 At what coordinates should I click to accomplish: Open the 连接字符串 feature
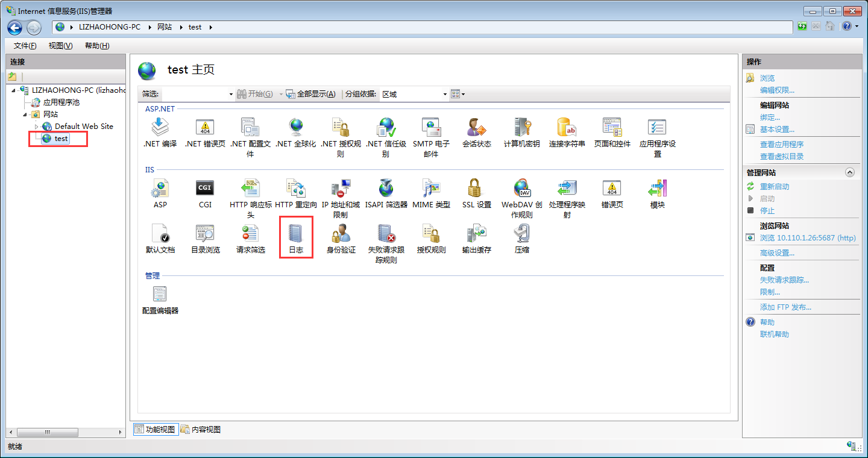567,133
